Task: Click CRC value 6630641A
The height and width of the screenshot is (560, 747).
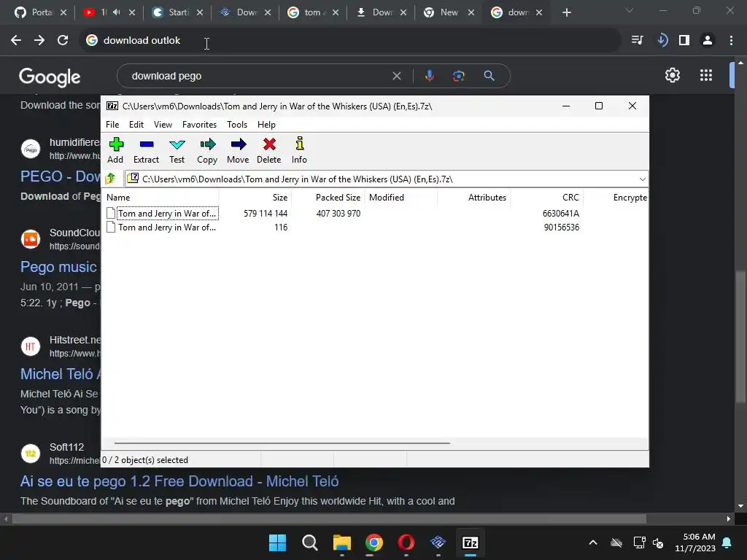Action: [x=561, y=214]
